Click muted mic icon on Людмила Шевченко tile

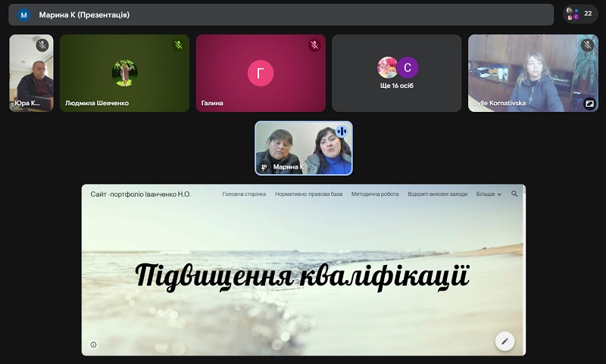tap(178, 45)
